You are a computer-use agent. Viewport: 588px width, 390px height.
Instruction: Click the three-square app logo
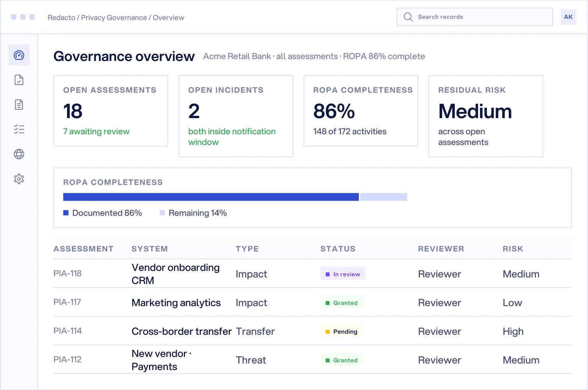[23, 17]
